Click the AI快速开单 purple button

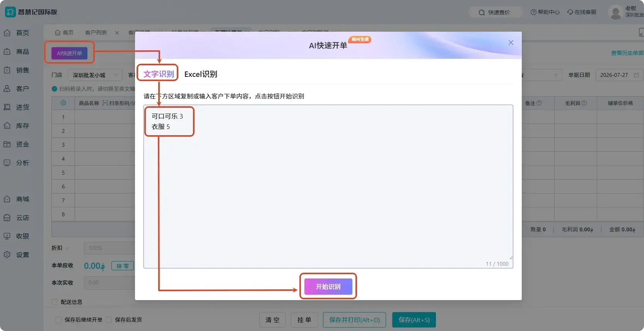point(69,53)
